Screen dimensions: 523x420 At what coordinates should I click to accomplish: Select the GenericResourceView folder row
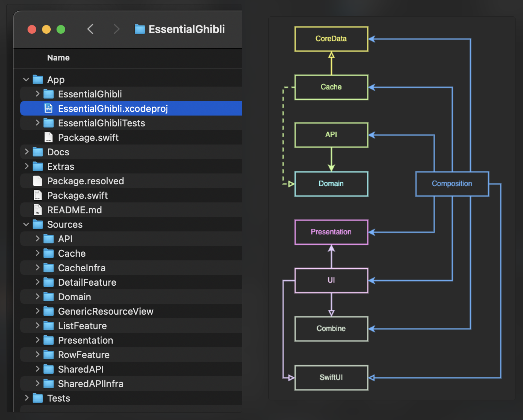tap(106, 311)
